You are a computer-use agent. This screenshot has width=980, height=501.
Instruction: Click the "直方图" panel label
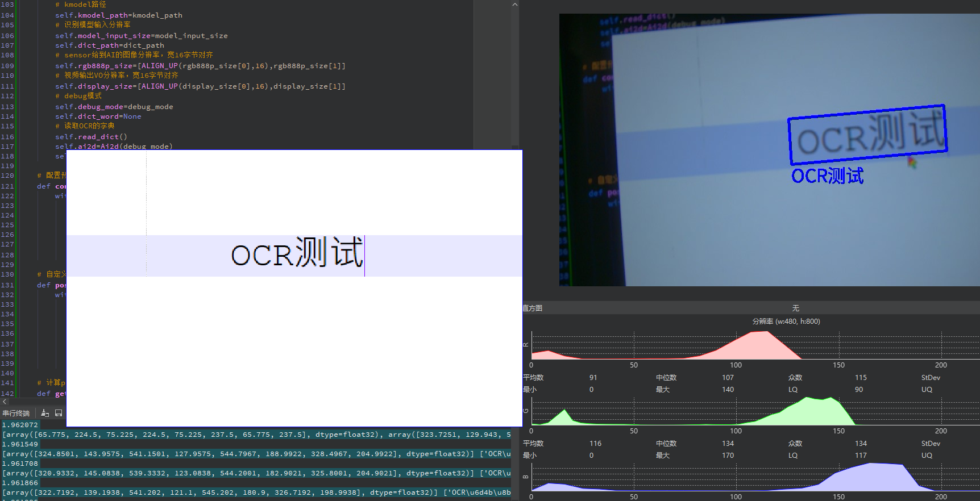click(x=533, y=308)
